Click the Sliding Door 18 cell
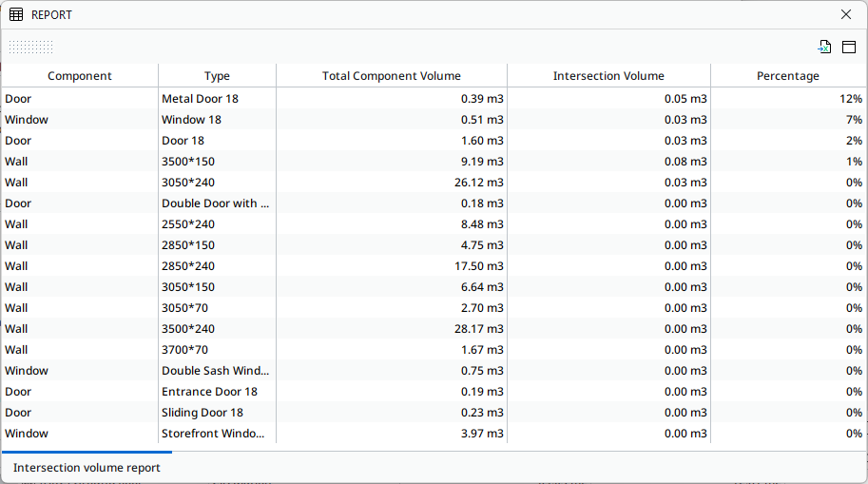The image size is (868, 484). coord(203,413)
